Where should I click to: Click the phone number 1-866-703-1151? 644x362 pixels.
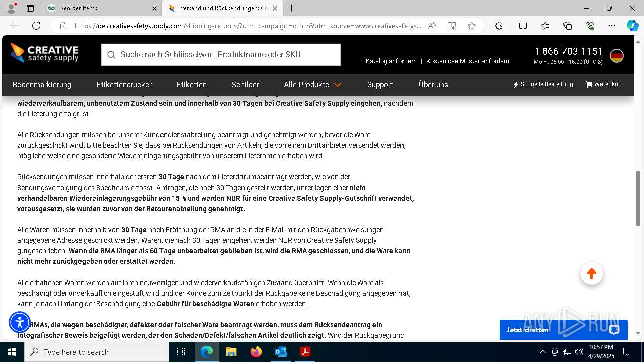pos(568,51)
